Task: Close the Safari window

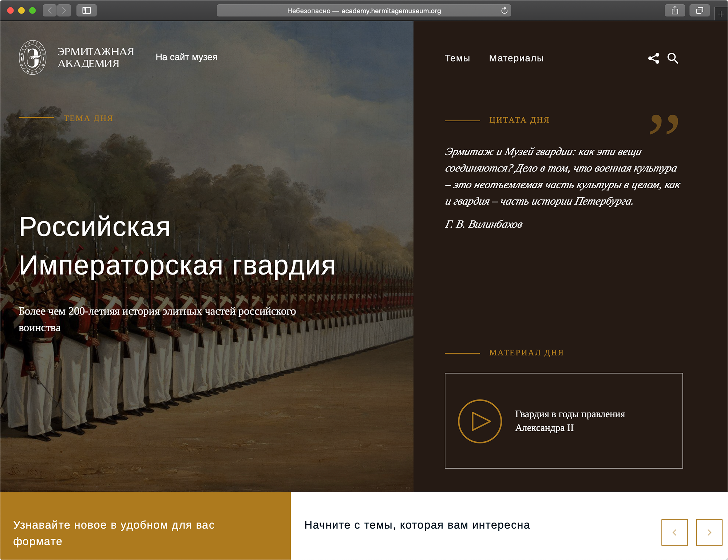Action: (x=11, y=11)
